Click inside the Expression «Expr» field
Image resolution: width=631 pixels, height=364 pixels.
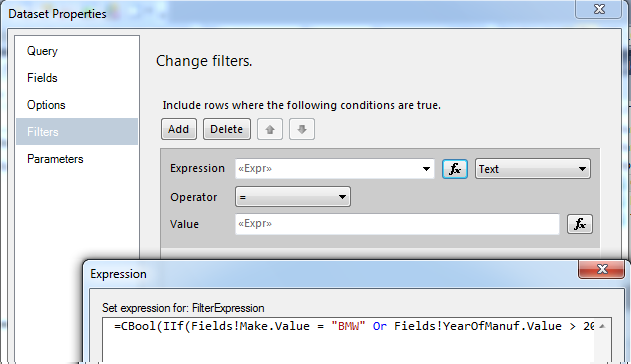(x=327, y=169)
